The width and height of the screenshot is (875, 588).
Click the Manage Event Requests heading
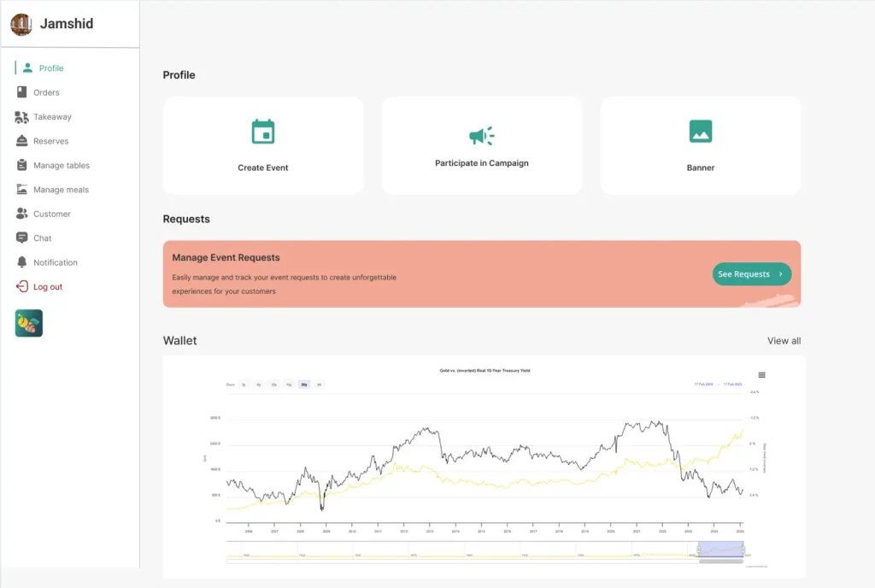coord(226,258)
